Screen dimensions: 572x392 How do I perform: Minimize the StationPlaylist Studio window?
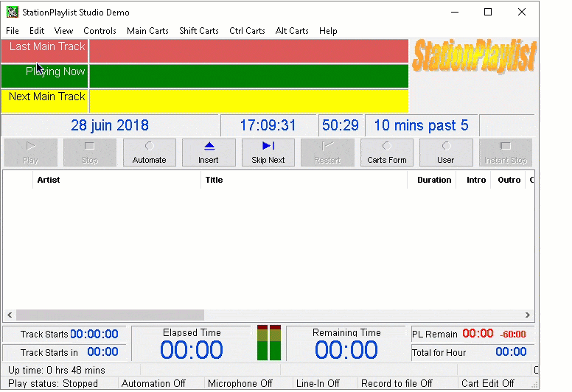tap(455, 12)
